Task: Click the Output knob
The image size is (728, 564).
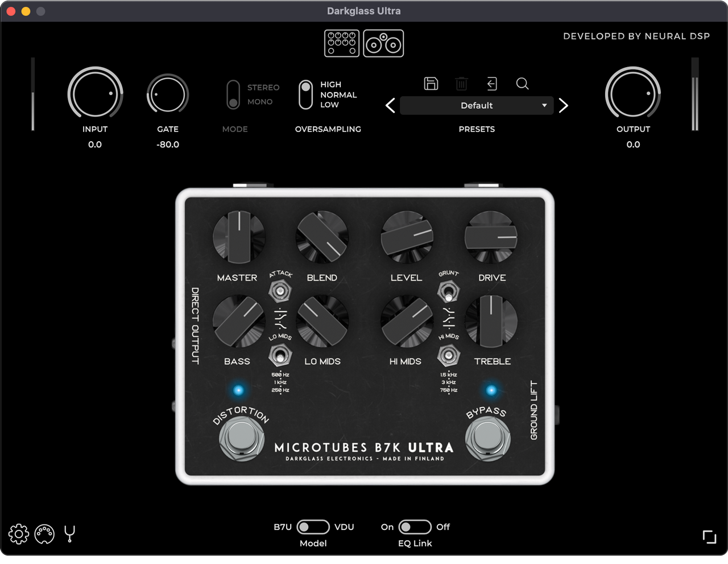Action: [x=633, y=94]
